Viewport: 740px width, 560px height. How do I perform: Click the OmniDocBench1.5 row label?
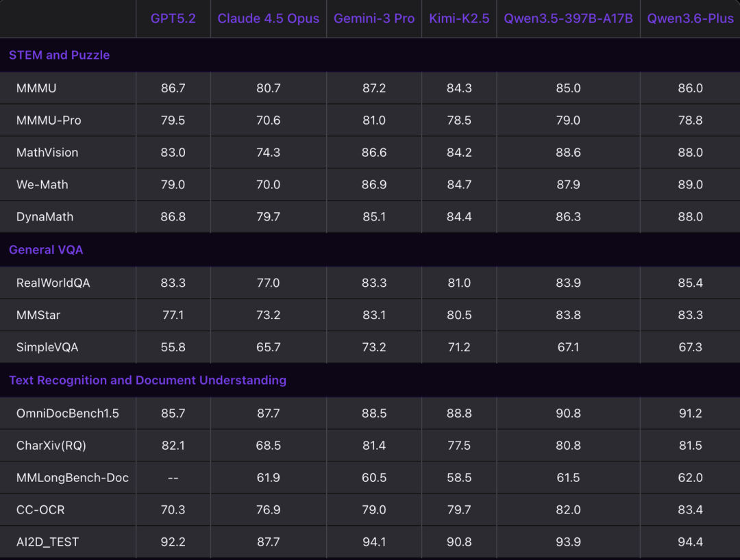[67, 413]
